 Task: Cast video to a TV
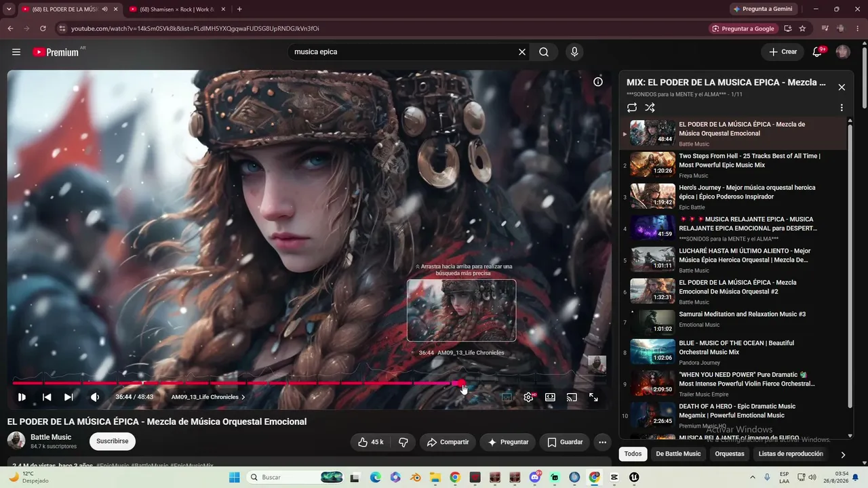[572, 397]
